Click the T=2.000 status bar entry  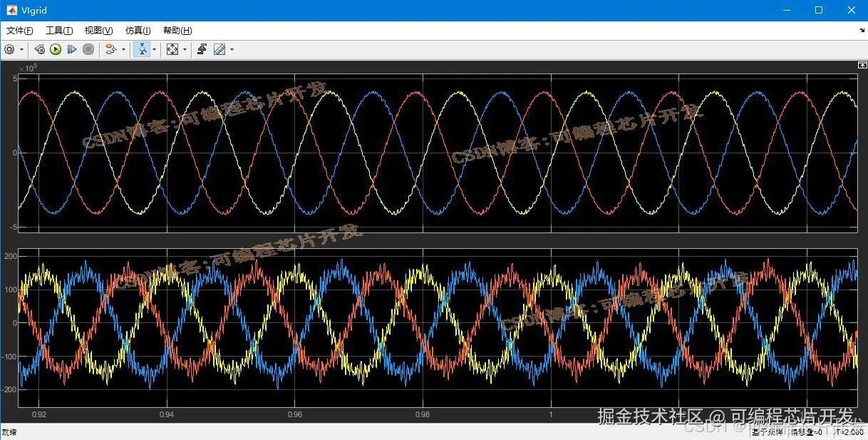pos(849,432)
